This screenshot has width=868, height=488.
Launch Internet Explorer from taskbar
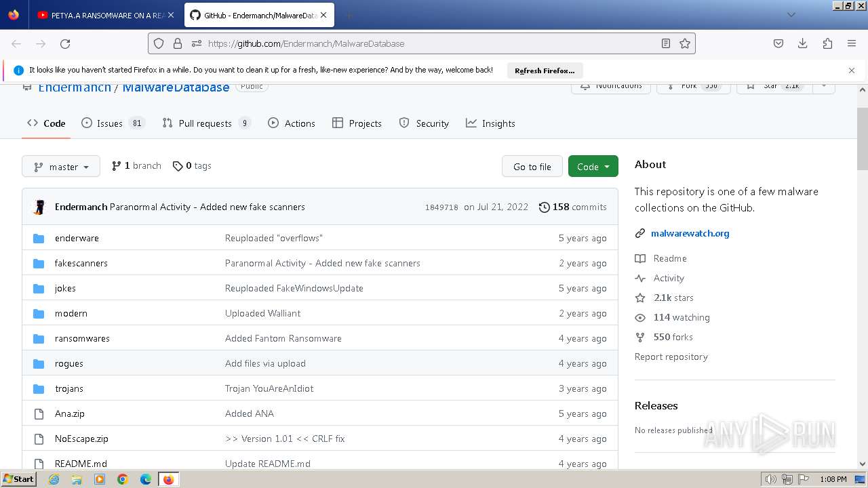pyautogui.click(x=54, y=479)
